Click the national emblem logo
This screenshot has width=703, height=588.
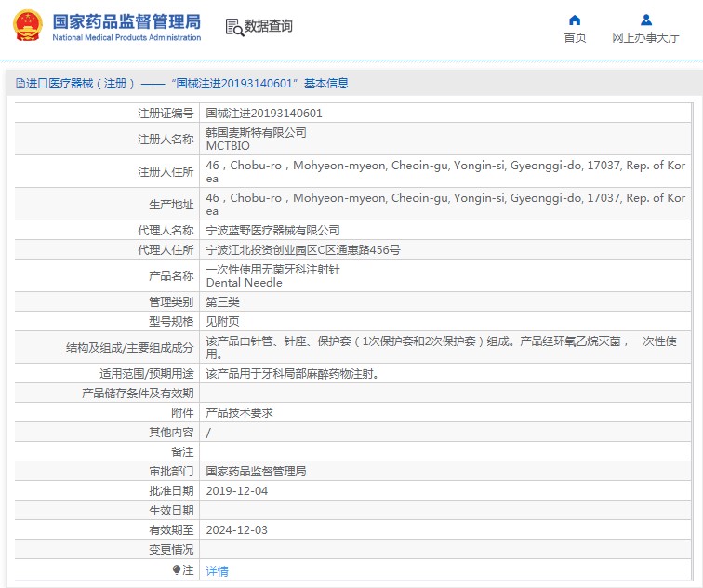pos(27,26)
